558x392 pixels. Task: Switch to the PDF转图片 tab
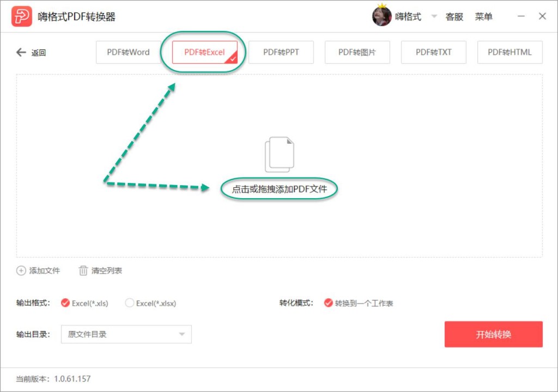point(357,52)
